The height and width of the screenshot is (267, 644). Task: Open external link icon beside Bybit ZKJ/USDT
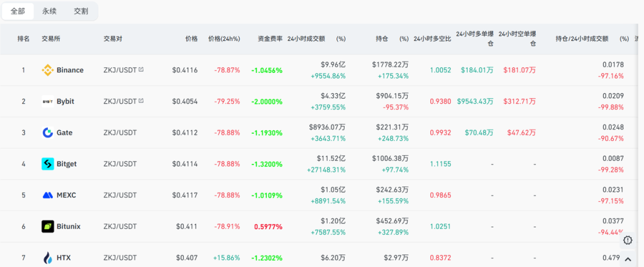tap(141, 101)
